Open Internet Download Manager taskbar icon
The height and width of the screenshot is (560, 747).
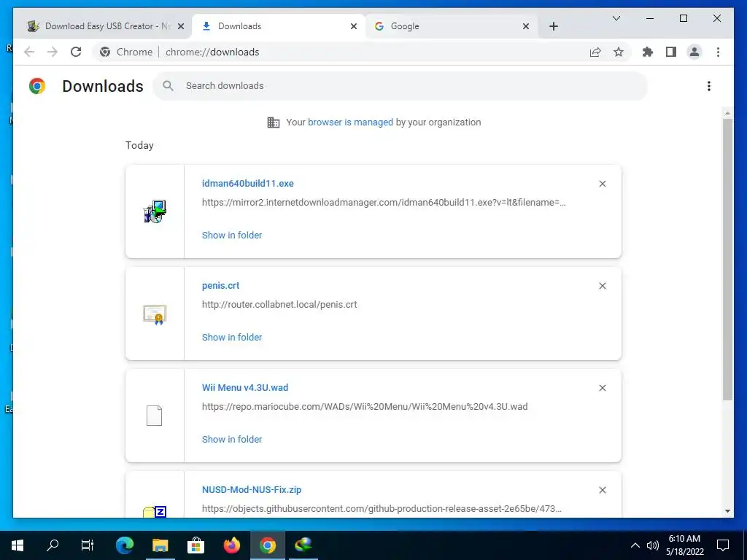pyautogui.click(x=303, y=545)
